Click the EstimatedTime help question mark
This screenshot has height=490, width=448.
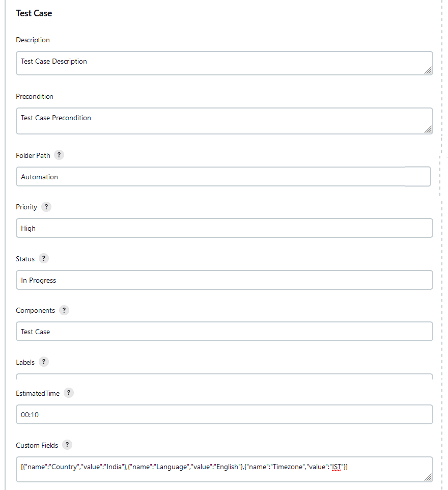(x=69, y=393)
